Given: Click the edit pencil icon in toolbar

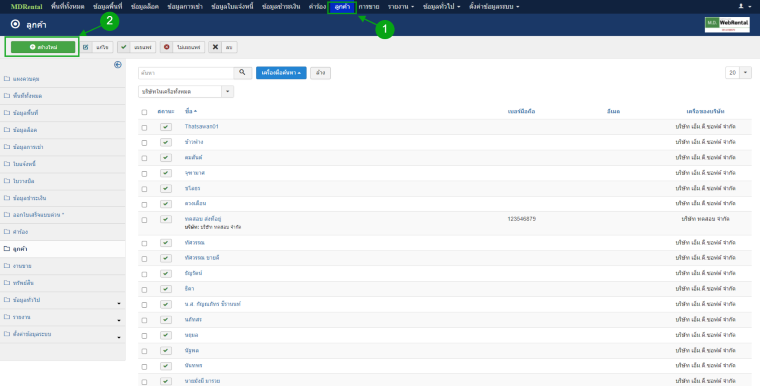Looking at the screenshot, I should click(86, 47).
